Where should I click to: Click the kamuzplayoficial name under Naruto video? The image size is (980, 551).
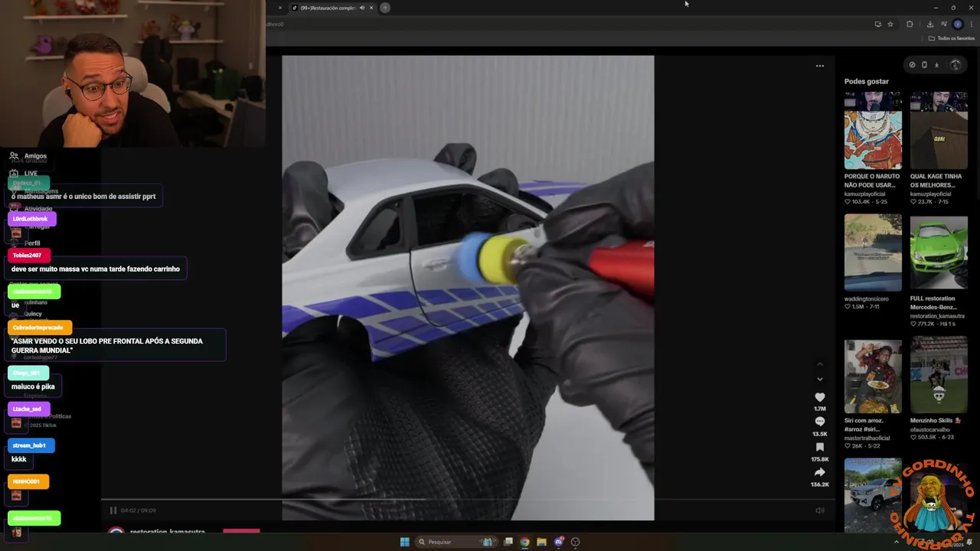click(868, 194)
